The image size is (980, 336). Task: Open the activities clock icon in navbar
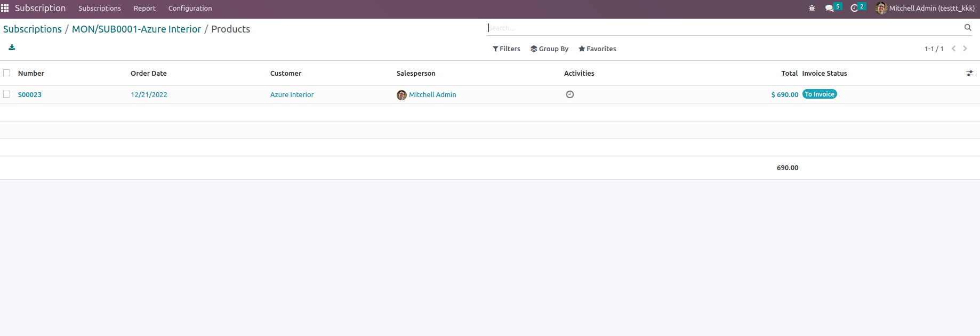tap(854, 8)
